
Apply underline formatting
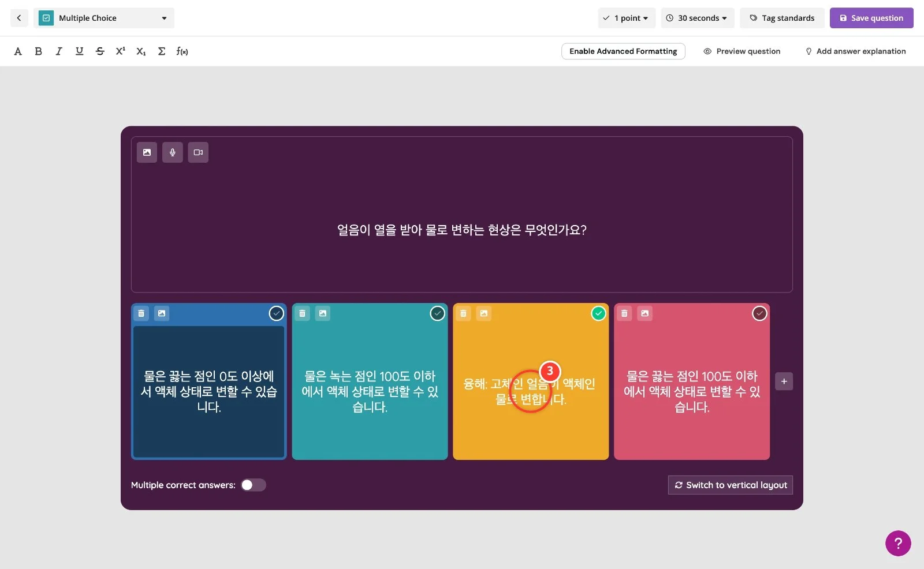pos(79,51)
